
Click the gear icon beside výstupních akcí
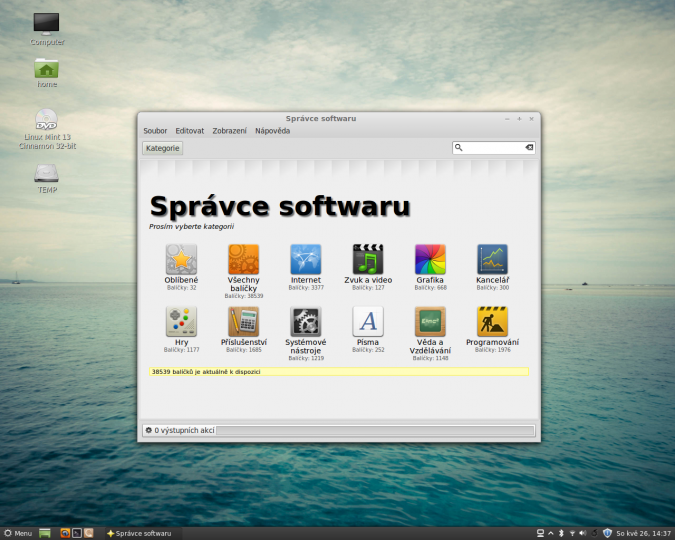(x=149, y=430)
